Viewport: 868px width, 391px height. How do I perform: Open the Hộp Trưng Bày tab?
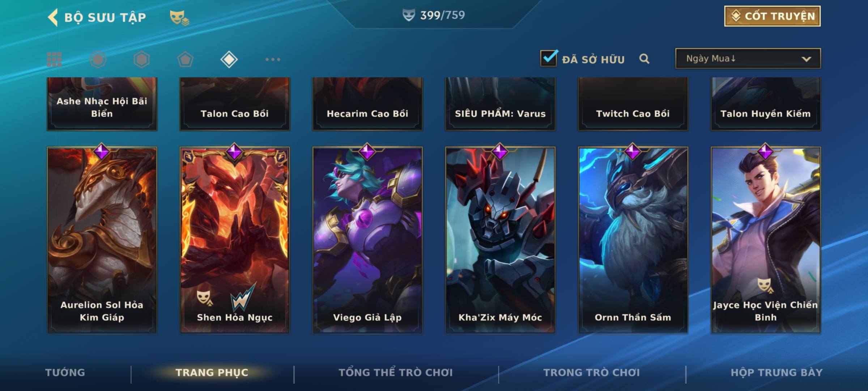click(776, 373)
